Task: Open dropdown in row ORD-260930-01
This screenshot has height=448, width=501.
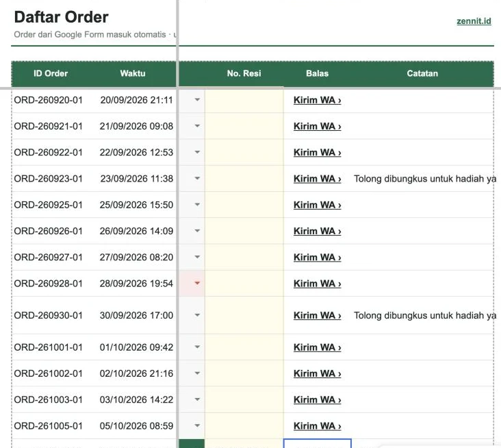Action: (x=197, y=315)
